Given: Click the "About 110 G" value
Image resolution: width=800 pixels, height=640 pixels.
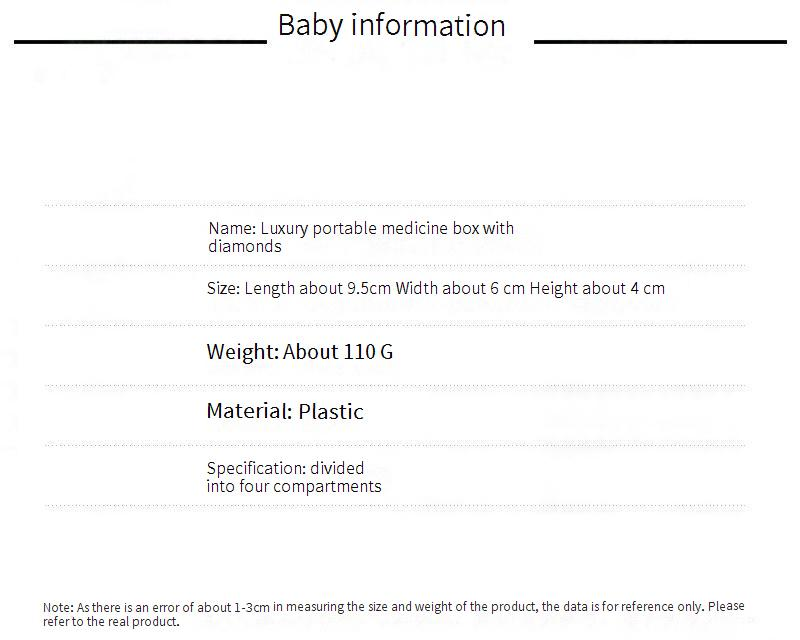Looking at the screenshot, I should 338,352.
